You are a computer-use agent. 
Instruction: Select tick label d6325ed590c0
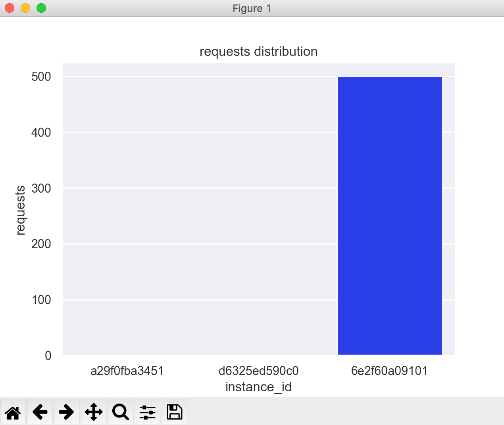(x=258, y=371)
